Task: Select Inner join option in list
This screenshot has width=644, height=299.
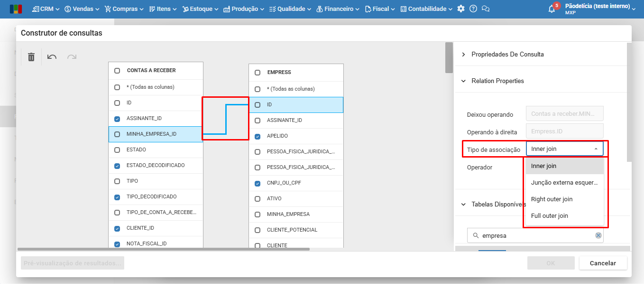Action: click(564, 166)
